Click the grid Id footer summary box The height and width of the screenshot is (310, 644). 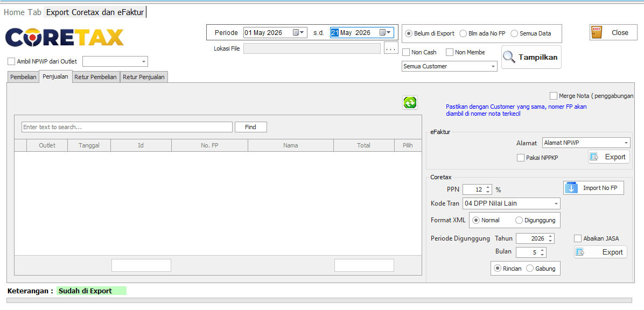(x=141, y=265)
